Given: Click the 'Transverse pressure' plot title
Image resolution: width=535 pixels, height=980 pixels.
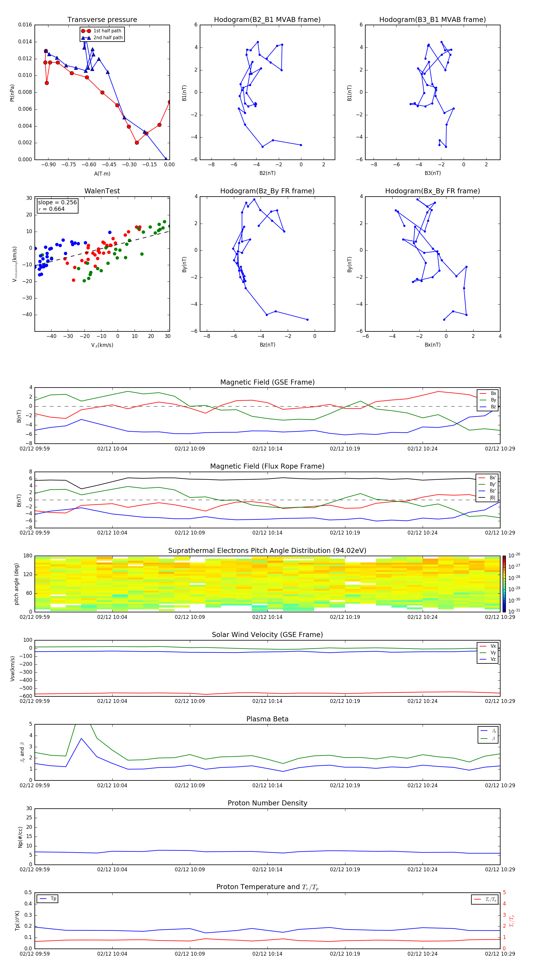Looking at the screenshot, I should 102,19.
